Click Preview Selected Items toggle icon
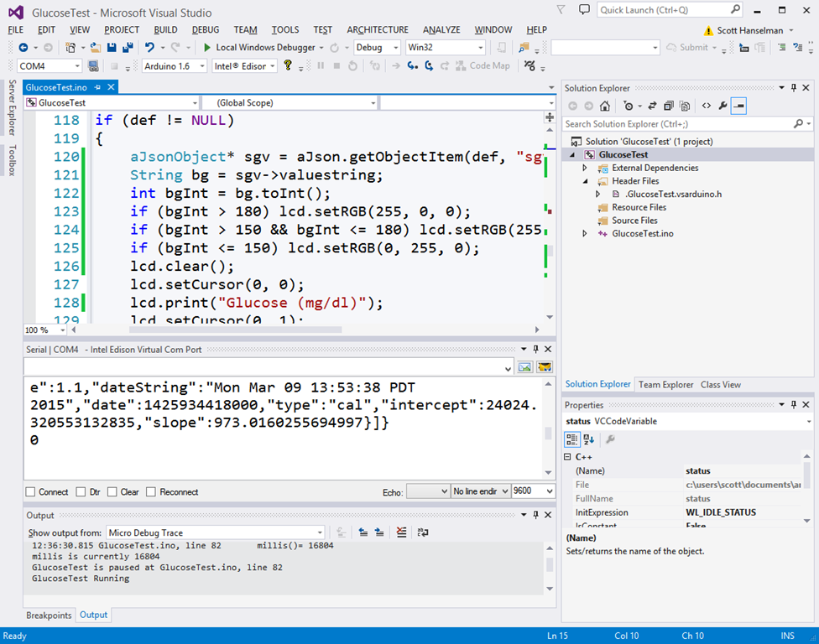Viewport: 819px width, 644px height. coord(738,106)
